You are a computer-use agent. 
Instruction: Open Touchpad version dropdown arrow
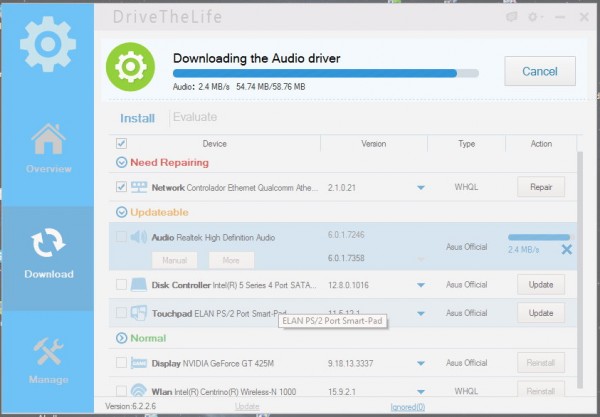coord(421,313)
